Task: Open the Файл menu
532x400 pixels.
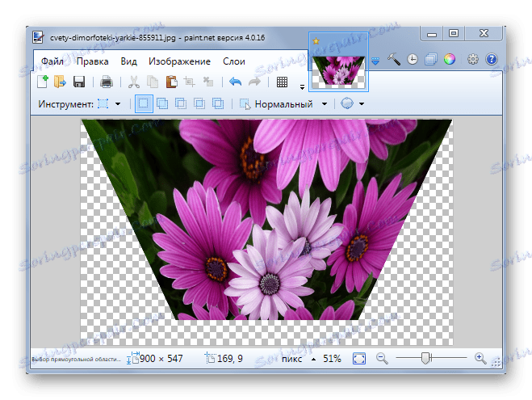Action: click(52, 61)
